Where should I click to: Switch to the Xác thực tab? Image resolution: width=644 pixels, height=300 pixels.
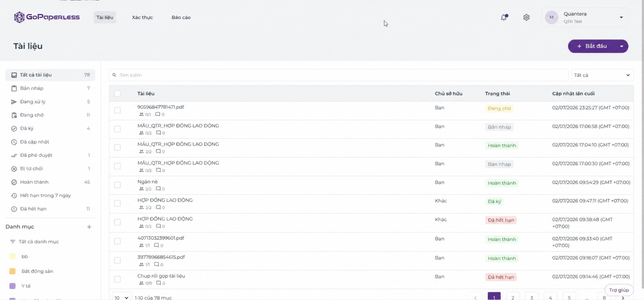[142, 17]
